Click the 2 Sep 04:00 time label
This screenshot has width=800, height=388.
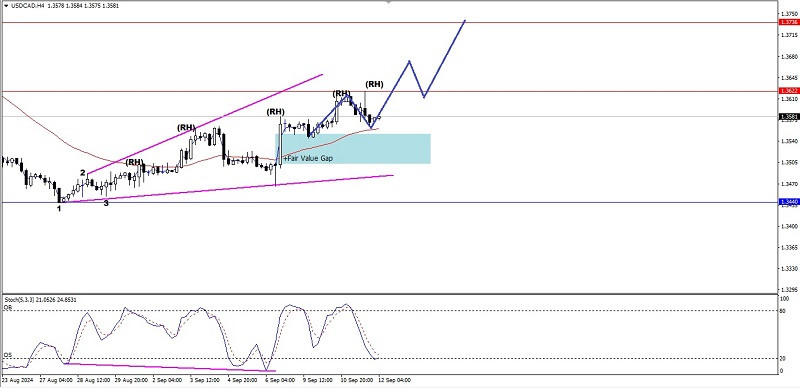click(x=167, y=380)
